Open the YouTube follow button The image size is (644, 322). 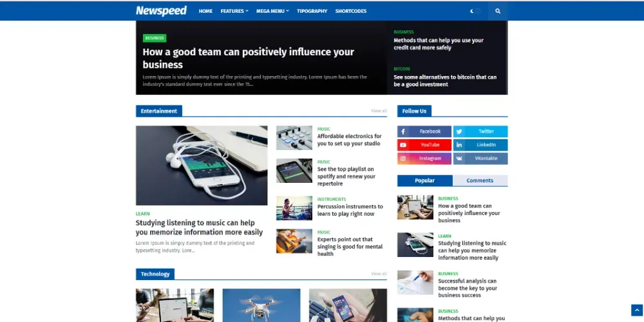coord(424,145)
